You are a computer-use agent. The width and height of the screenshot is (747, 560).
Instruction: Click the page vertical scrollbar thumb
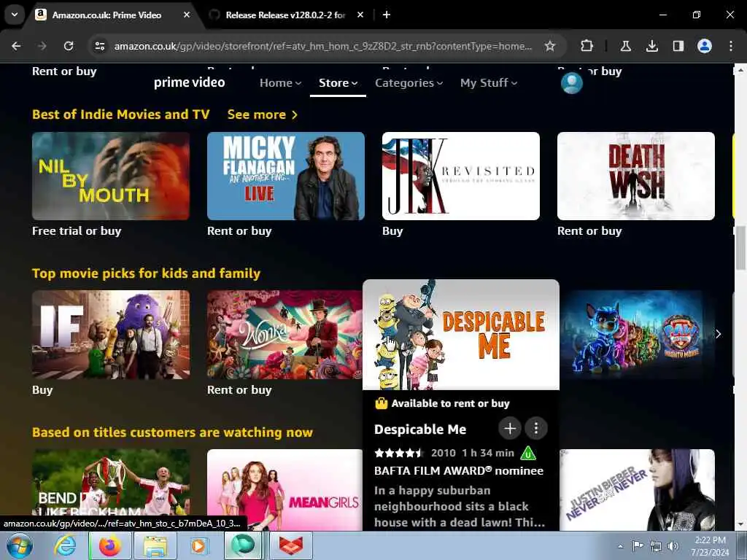pyautogui.click(x=740, y=248)
